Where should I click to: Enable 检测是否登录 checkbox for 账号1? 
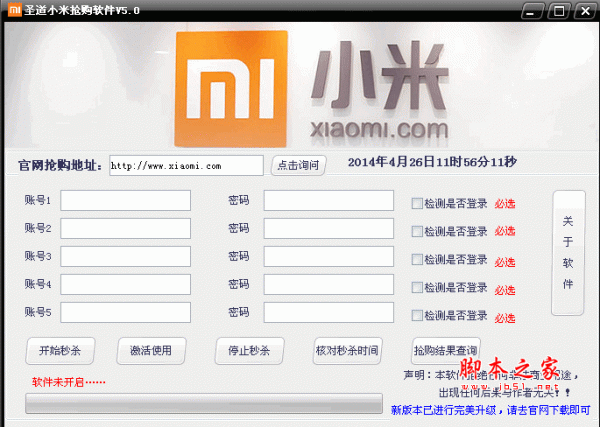pyautogui.click(x=417, y=204)
